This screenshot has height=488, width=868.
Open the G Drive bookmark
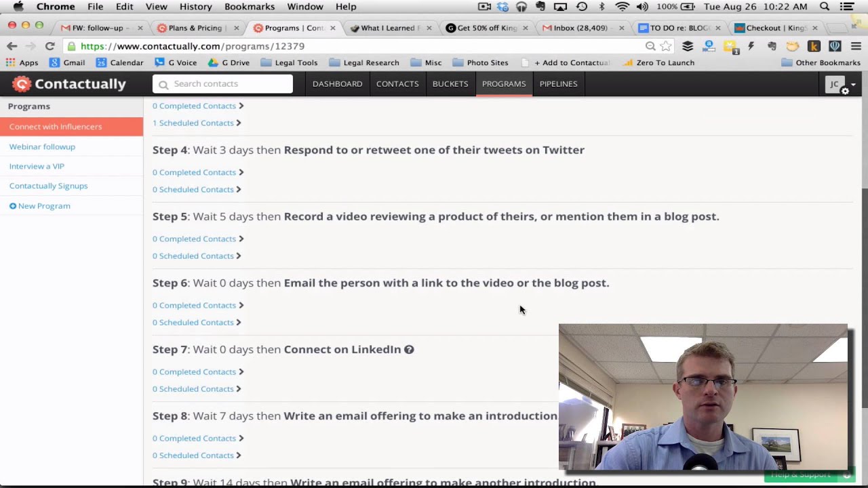coord(229,62)
